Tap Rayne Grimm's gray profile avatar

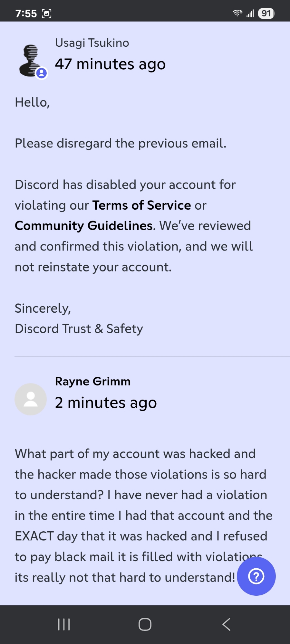(x=31, y=399)
